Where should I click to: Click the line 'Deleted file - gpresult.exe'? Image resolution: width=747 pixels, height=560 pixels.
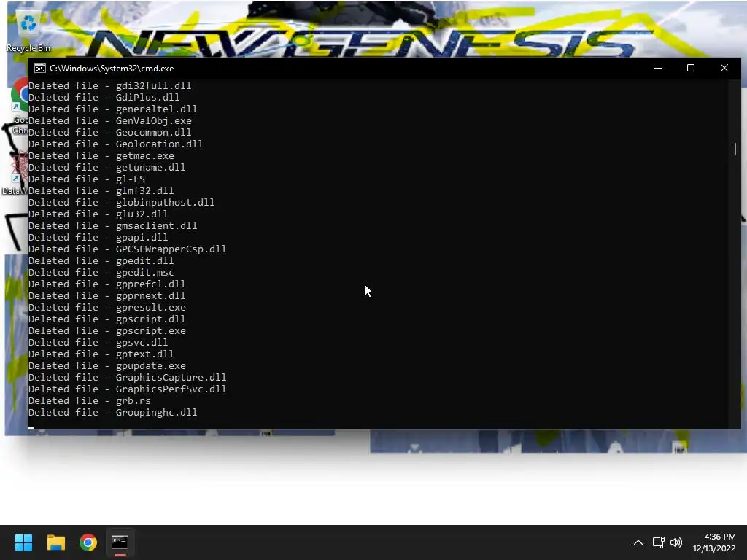[x=107, y=307]
